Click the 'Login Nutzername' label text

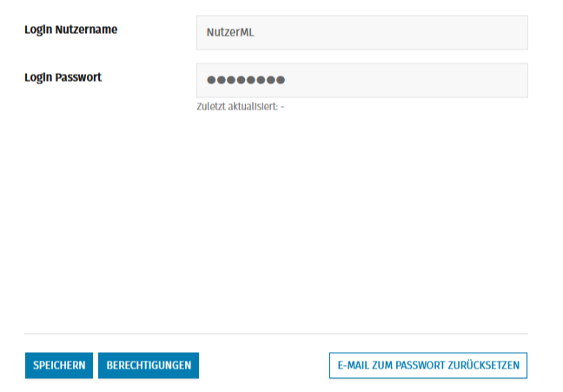tap(70, 30)
